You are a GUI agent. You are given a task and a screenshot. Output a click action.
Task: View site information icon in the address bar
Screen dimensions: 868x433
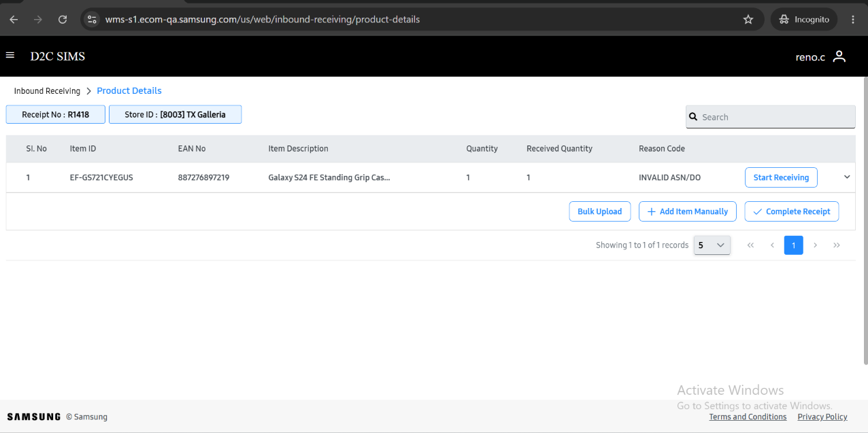tap(93, 20)
